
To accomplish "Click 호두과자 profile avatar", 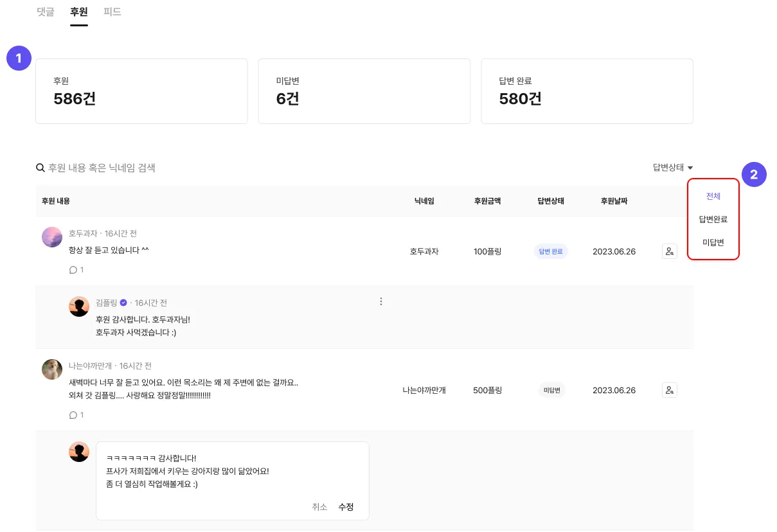I will pos(52,237).
